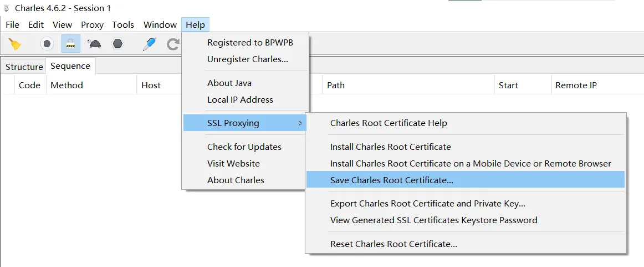Open About Charles
This screenshot has width=644, height=267.
point(245,180)
